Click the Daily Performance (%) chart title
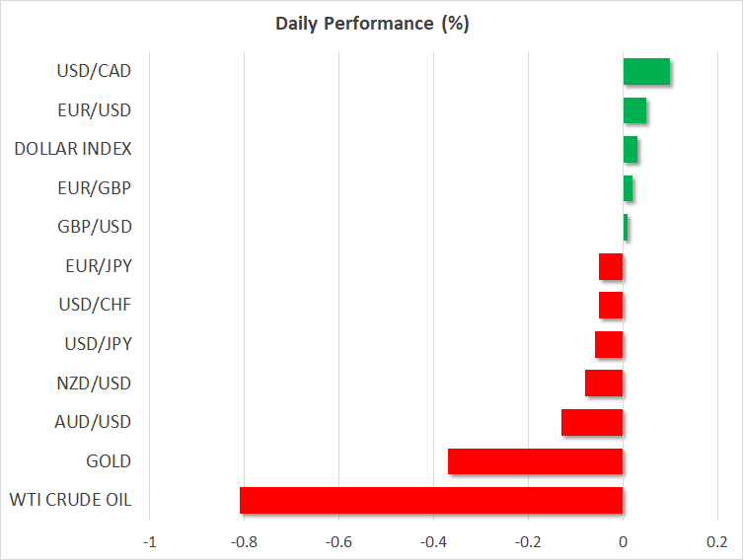The image size is (743, 560). (372, 25)
